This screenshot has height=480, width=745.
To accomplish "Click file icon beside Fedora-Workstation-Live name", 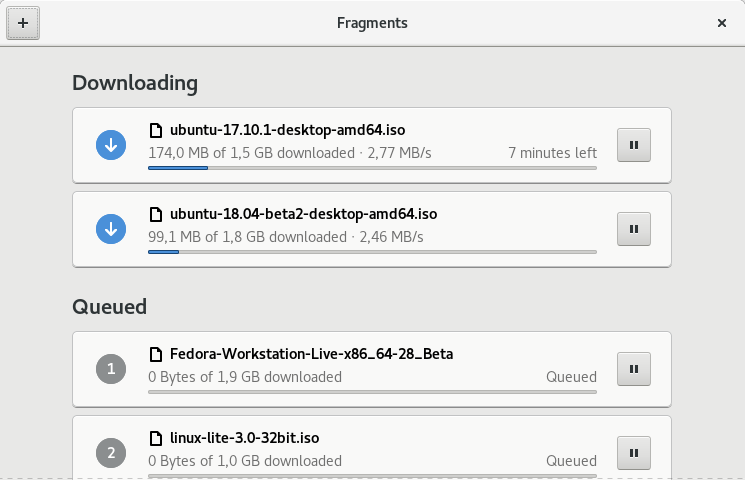I will point(155,354).
